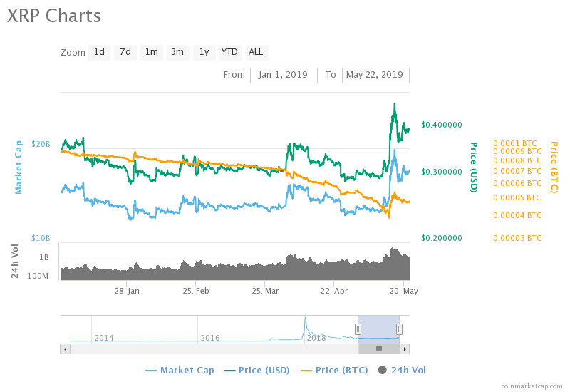Click the navigator scrollbar thumb
This screenshot has width=570, height=392.
(379, 349)
